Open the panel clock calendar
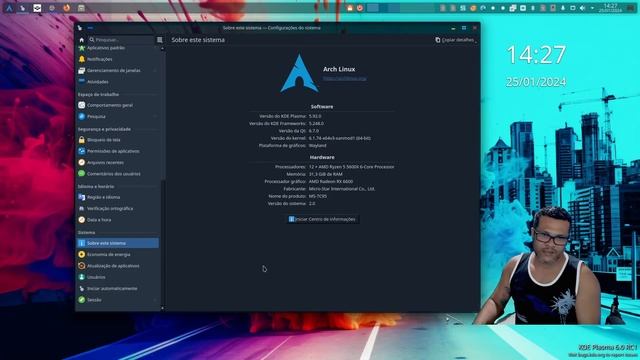 coord(610,8)
